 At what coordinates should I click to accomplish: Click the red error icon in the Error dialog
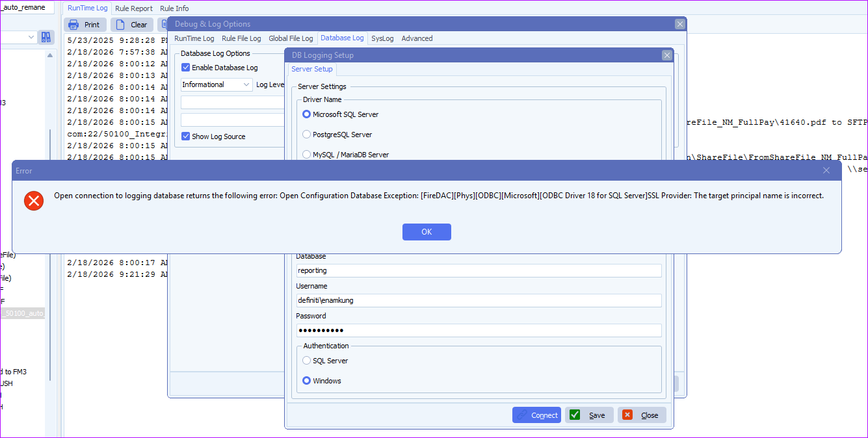(34, 201)
